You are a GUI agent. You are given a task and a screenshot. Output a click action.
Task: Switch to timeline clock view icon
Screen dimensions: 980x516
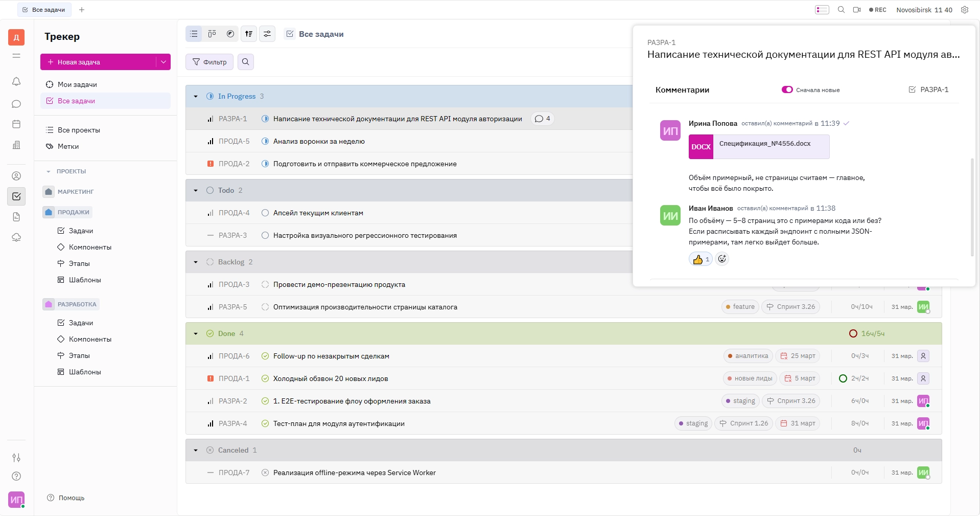(230, 34)
